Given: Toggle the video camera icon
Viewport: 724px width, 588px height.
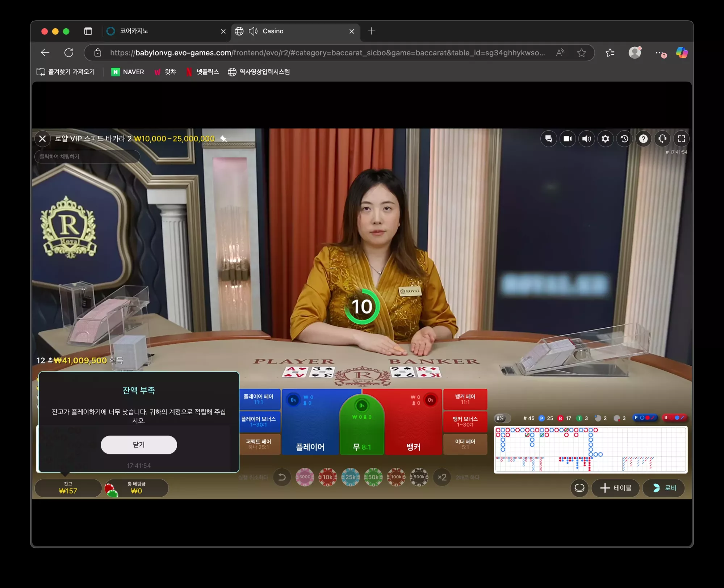Looking at the screenshot, I should coord(568,139).
